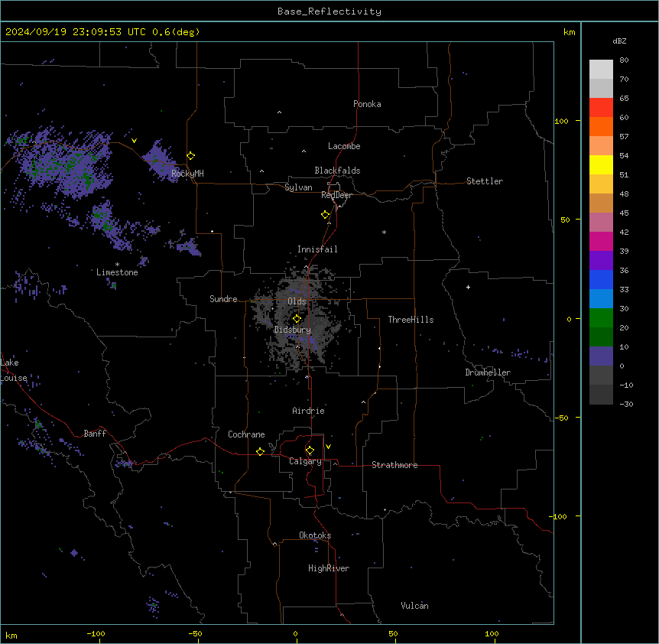Click the Olds town label
The height and width of the screenshot is (644, 659).
[297, 301]
